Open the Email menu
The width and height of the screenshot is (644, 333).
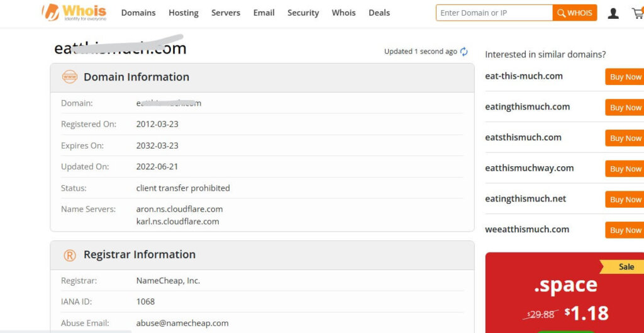(x=264, y=13)
